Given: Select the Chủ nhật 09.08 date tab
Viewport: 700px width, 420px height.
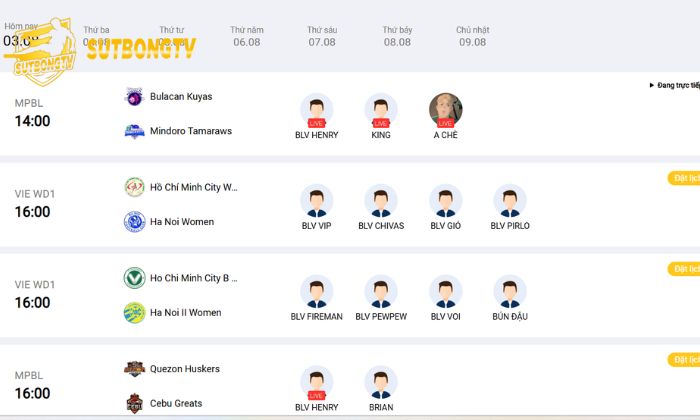Looking at the screenshot, I should pos(472,36).
